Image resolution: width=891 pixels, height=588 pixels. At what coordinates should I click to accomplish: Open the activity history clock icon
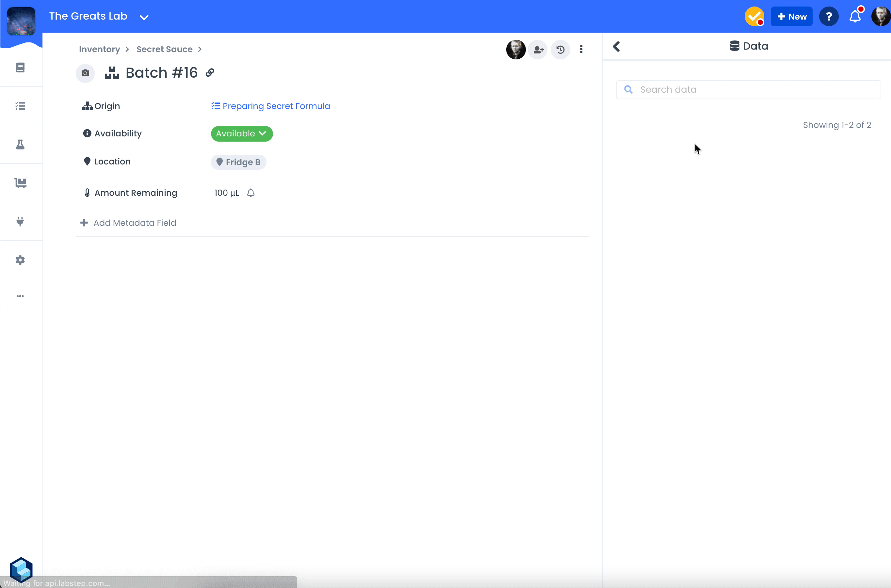point(560,50)
